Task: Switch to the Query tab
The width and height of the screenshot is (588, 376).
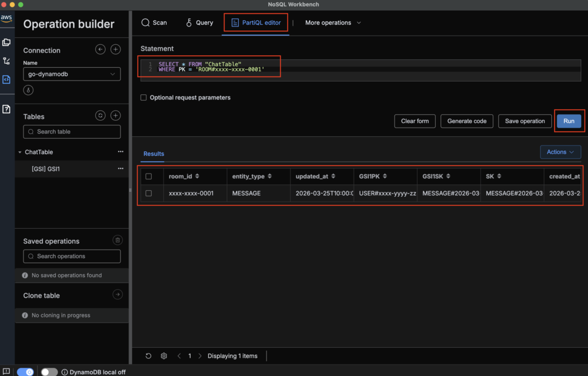Action: click(x=199, y=23)
